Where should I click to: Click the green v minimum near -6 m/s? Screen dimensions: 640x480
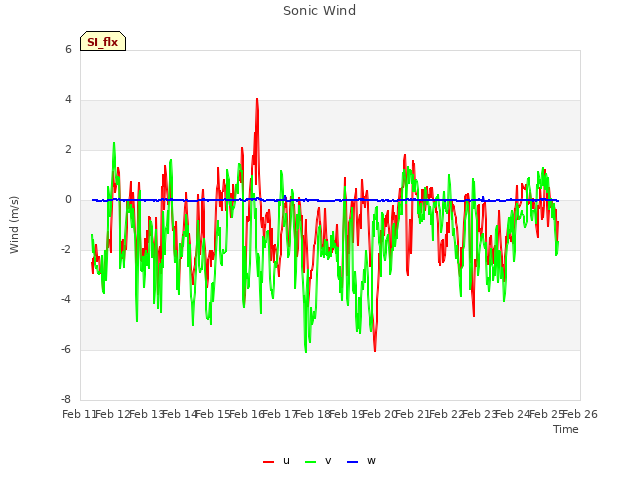pyautogui.click(x=306, y=351)
